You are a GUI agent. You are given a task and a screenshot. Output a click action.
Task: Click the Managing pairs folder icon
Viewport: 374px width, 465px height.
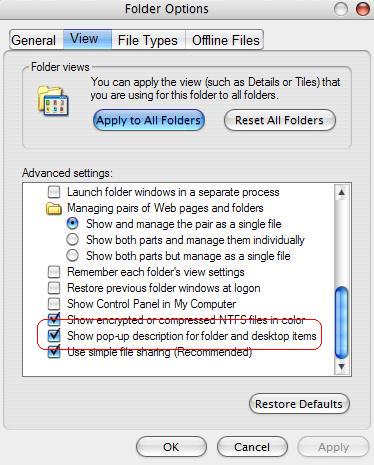pos(53,209)
